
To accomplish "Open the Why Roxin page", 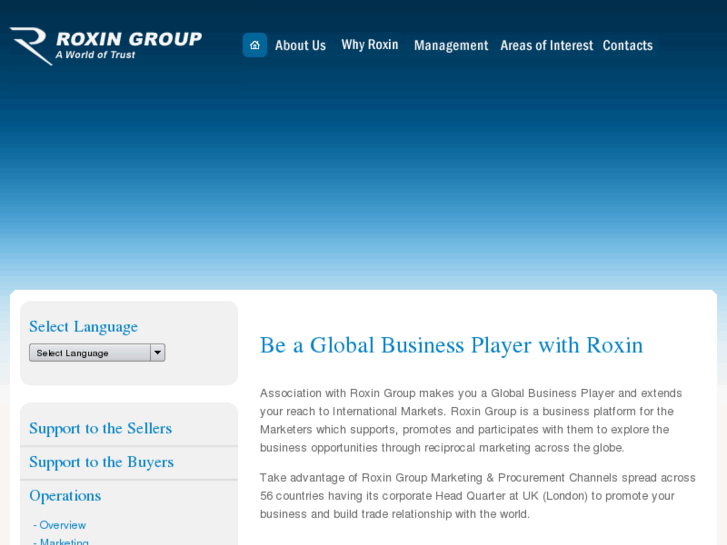I will tap(370, 45).
